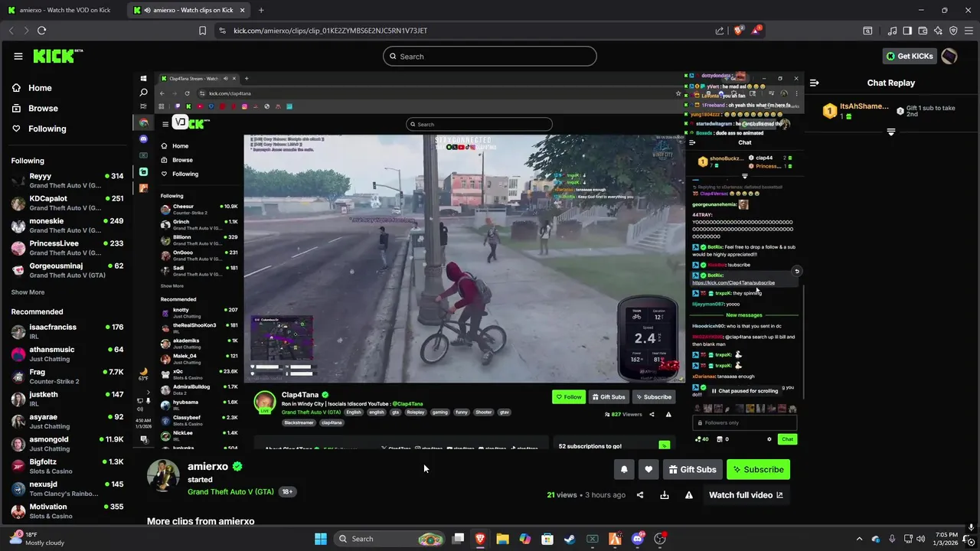The height and width of the screenshot is (551, 980).
Task: Open KDCapalot channel in sidebar
Action: (67, 203)
